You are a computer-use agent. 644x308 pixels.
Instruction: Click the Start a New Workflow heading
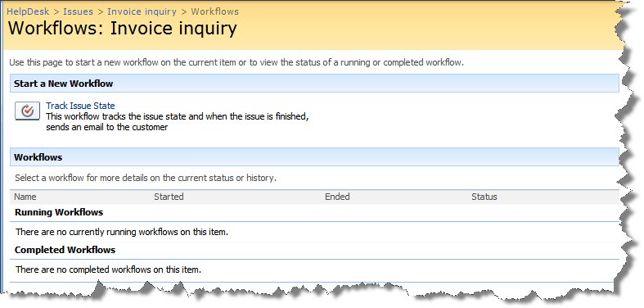click(63, 84)
